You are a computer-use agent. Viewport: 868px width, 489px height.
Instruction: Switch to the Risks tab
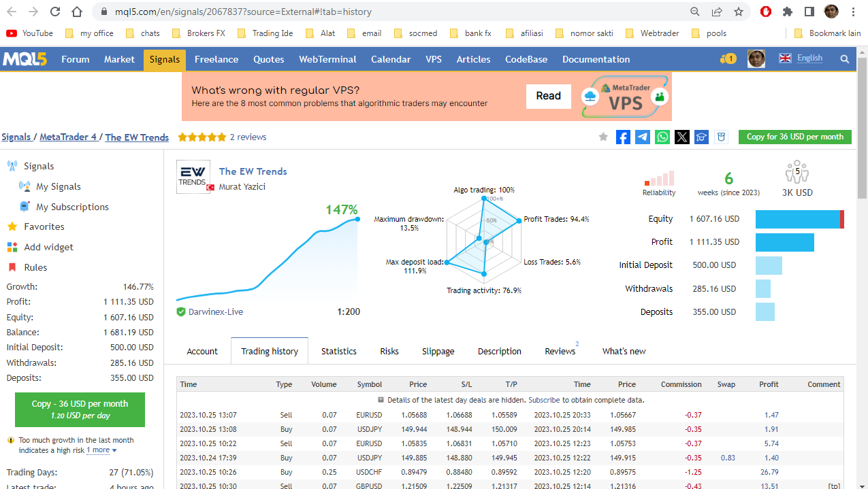[x=389, y=352]
